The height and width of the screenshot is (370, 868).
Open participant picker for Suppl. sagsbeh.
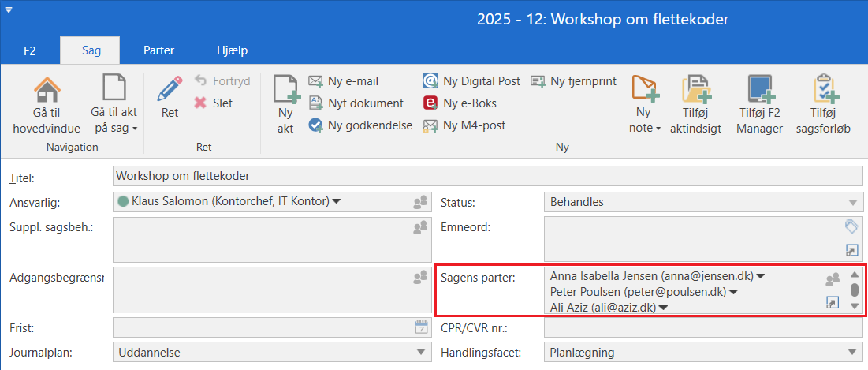(x=420, y=228)
